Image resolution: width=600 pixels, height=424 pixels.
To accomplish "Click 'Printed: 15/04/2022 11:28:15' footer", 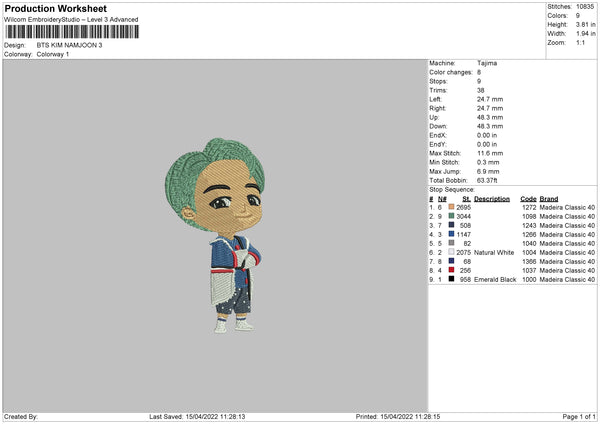I will (x=398, y=417).
